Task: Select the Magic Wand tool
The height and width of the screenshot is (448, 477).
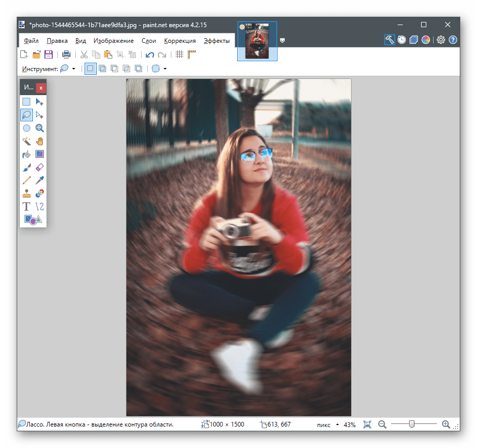Action: tap(27, 141)
